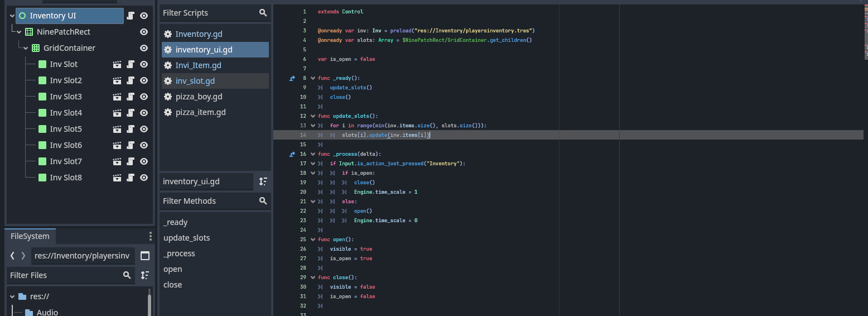
Task: Click the script icon on Inv Slot8 row
Action: (x=131, y=178)
